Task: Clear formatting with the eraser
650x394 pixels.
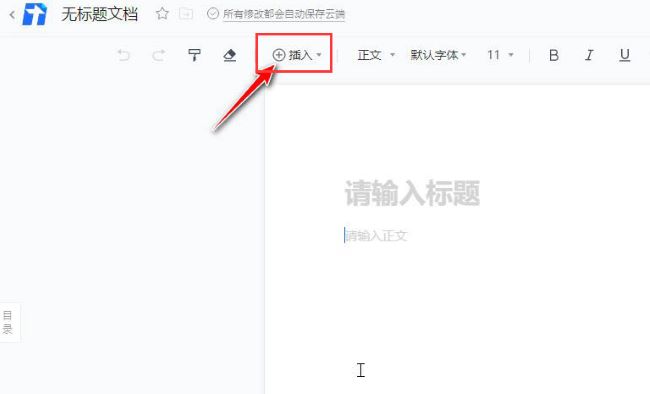Action: pyautogui.click(x=229, y=55)
